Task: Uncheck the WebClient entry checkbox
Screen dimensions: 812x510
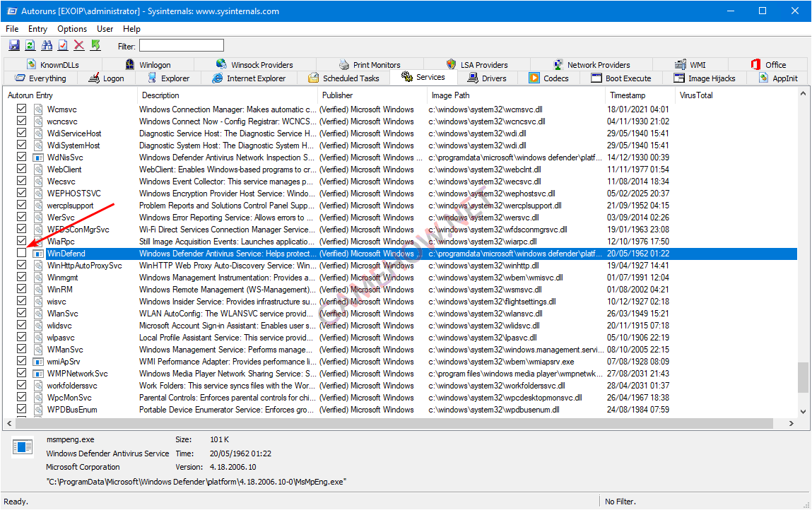Action: [x=21, y=169]
